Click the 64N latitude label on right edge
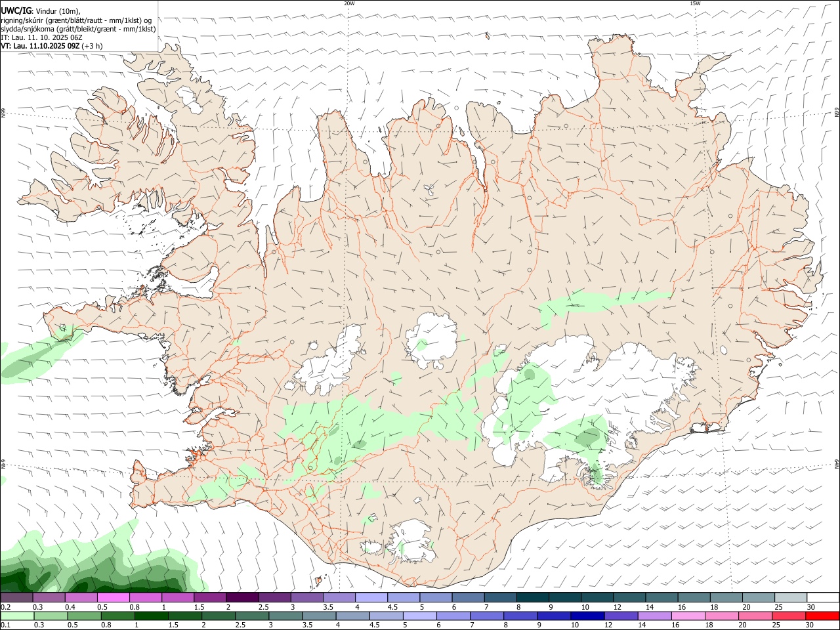 [x=837, y=463]
